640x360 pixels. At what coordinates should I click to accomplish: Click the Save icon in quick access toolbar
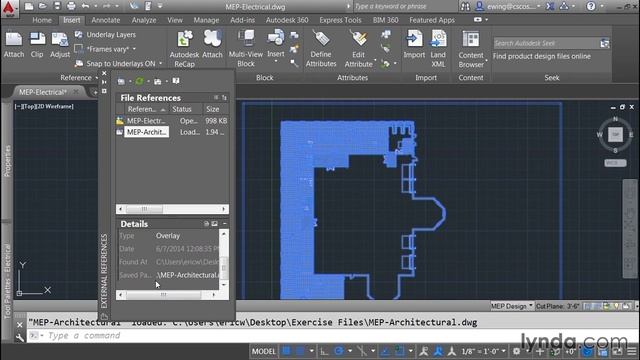coord(57,6)
